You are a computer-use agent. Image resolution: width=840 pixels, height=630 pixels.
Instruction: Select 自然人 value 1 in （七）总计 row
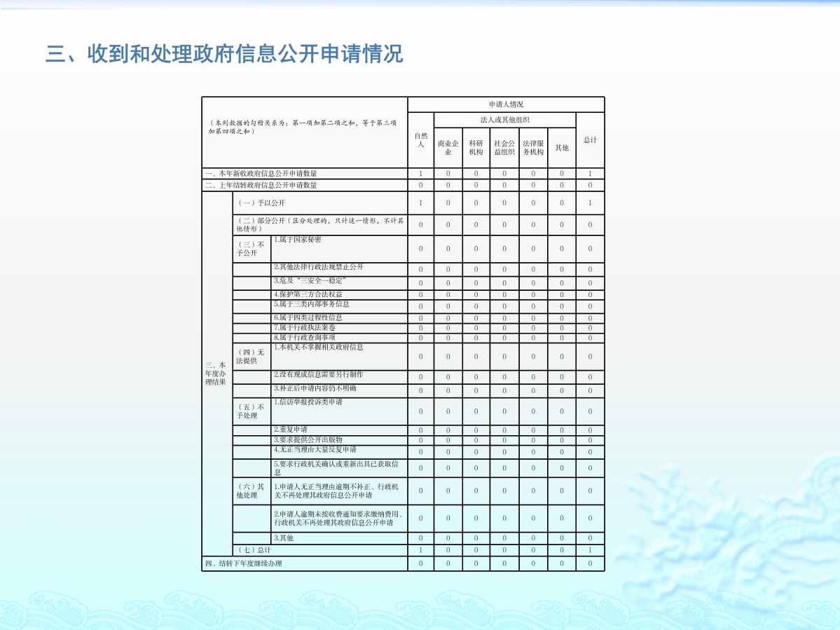[x=420, y=550]
